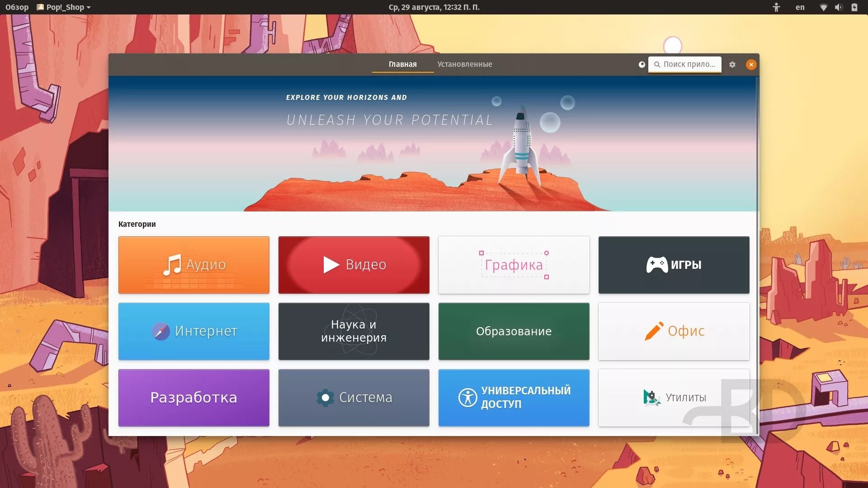Open the Аудио category tile

[193, 265]
